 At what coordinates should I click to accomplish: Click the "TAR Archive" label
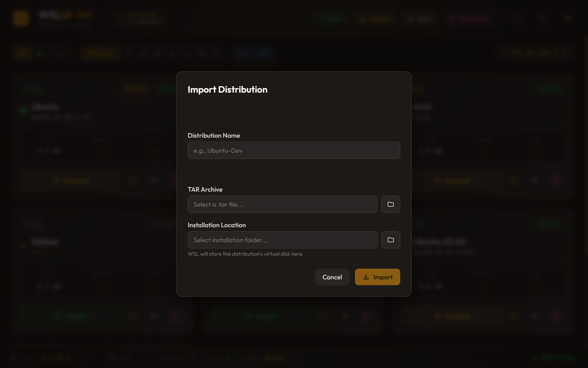click(205, 190)
